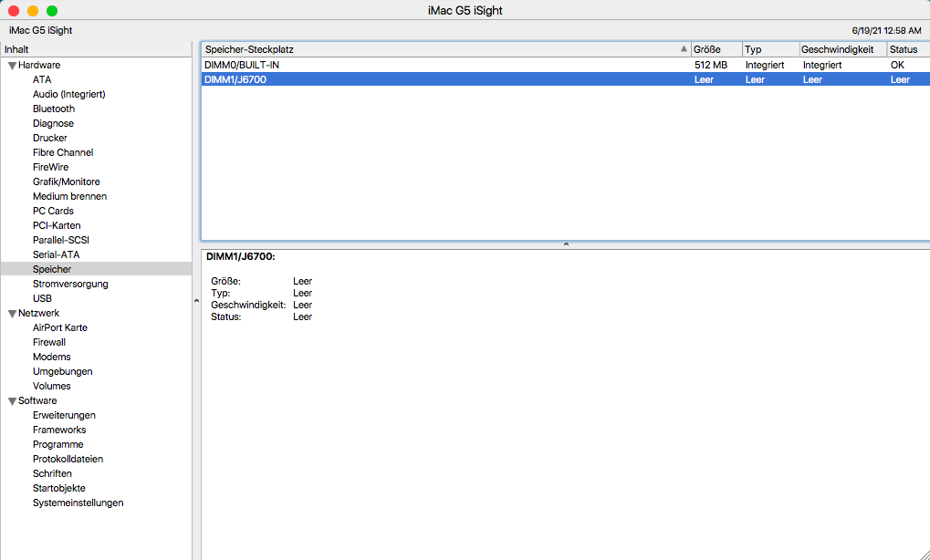Select Parallel-SCSI entry

click(60, 240)
